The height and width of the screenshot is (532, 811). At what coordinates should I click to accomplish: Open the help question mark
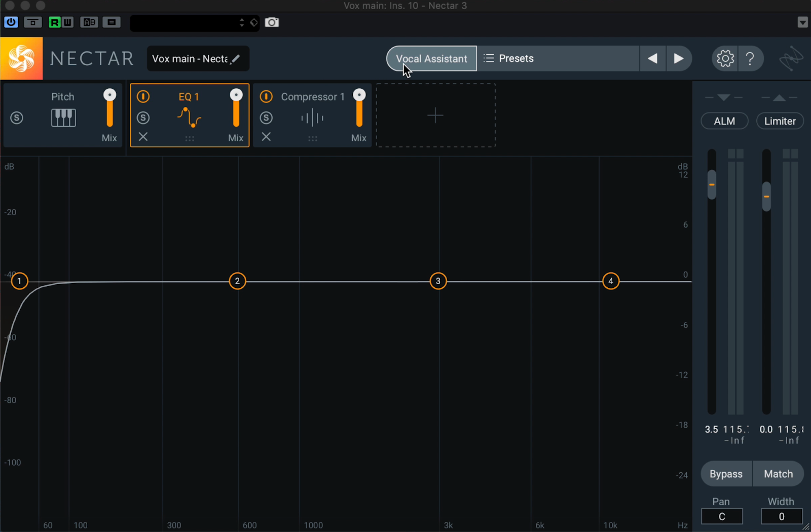click(x=751, y=59)
